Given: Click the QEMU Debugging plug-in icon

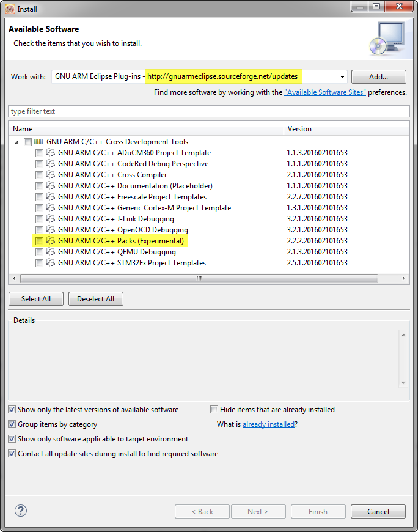Looking at the screenshot, I should (x=51, y=252).
